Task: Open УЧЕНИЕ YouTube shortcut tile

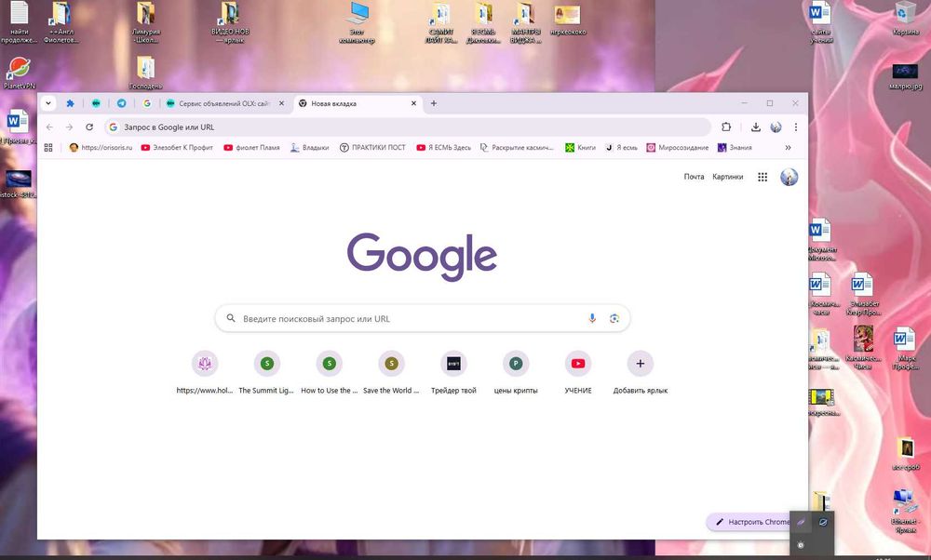Action: 578,373
